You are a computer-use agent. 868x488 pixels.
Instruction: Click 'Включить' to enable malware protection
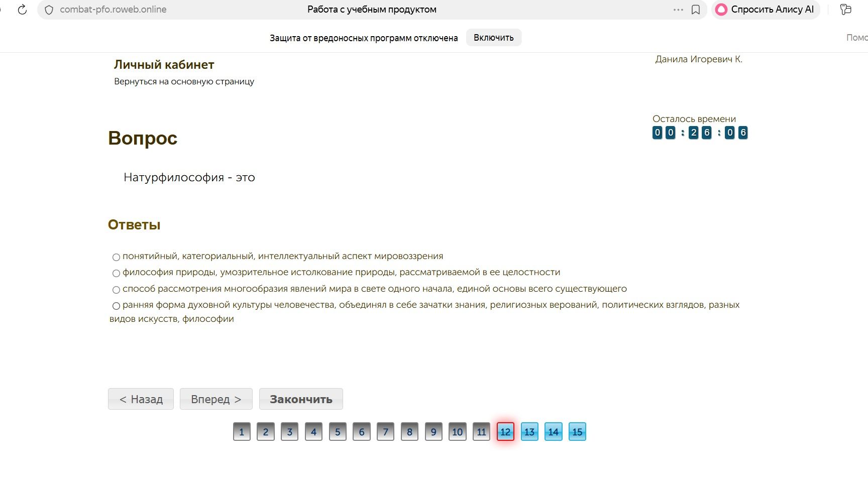(494, 38)
